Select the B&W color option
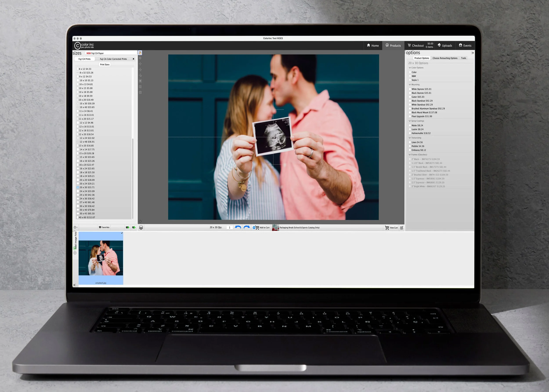Viewport: 549px width, 392px height. (410, 76)
